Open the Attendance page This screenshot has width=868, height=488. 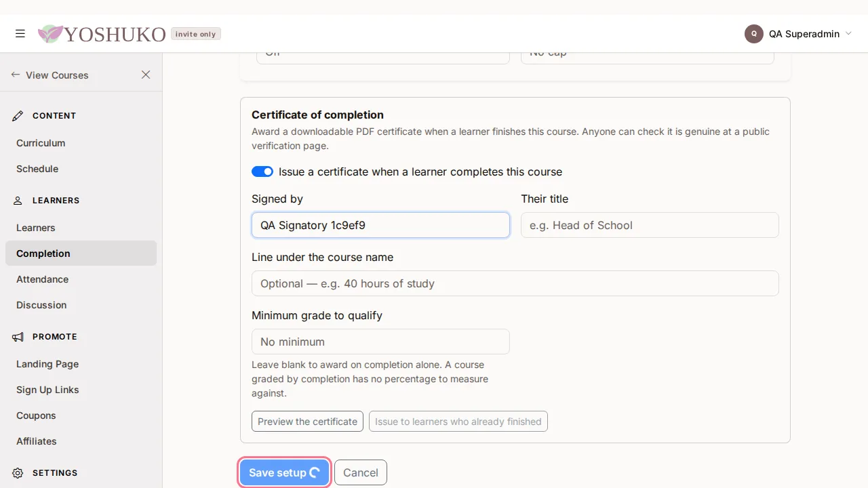81,279
